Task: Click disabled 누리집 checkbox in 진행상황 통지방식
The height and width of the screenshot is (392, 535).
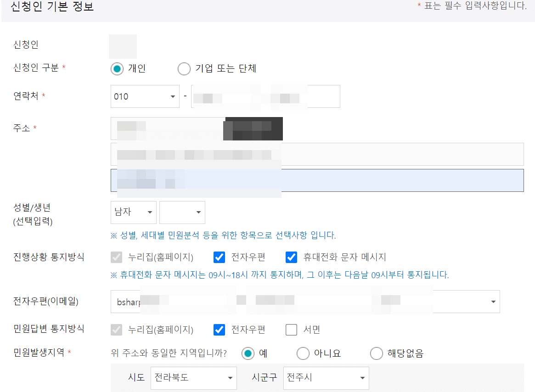Action: click(116, 257)
